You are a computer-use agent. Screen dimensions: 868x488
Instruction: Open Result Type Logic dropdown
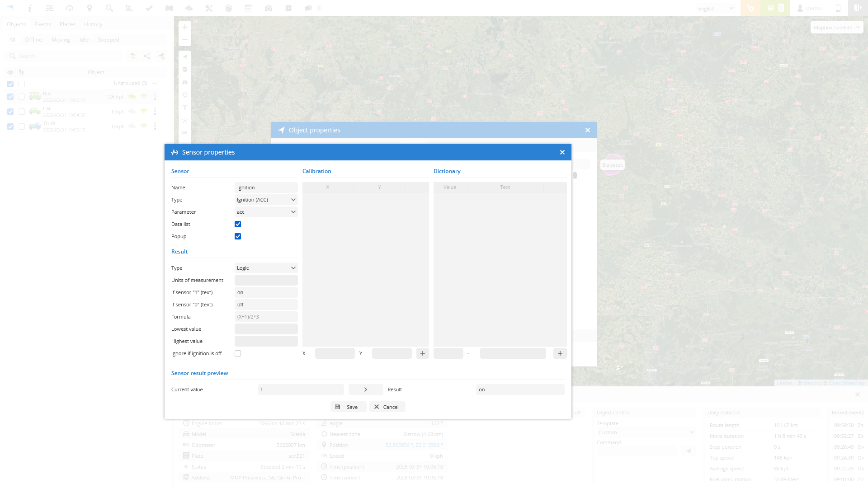[x=266, y=268]
